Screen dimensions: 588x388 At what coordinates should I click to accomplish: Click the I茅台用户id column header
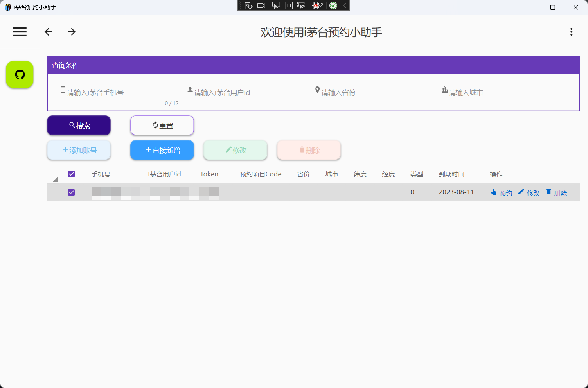tap(164, 174)
